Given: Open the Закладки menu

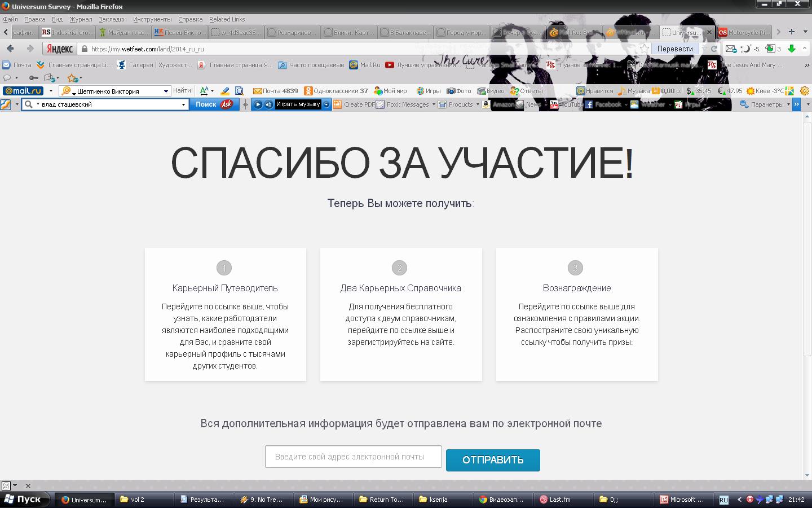Looking at the screenshot, I should [x=113, y=19].
